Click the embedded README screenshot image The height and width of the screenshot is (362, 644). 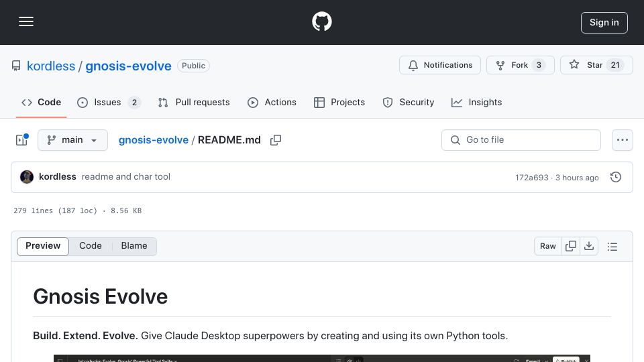(x=322, y=358)
